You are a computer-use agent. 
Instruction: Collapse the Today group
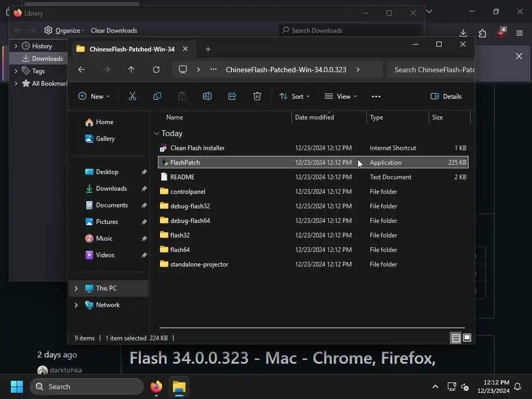pyautogui.click(x=156, y=134)
